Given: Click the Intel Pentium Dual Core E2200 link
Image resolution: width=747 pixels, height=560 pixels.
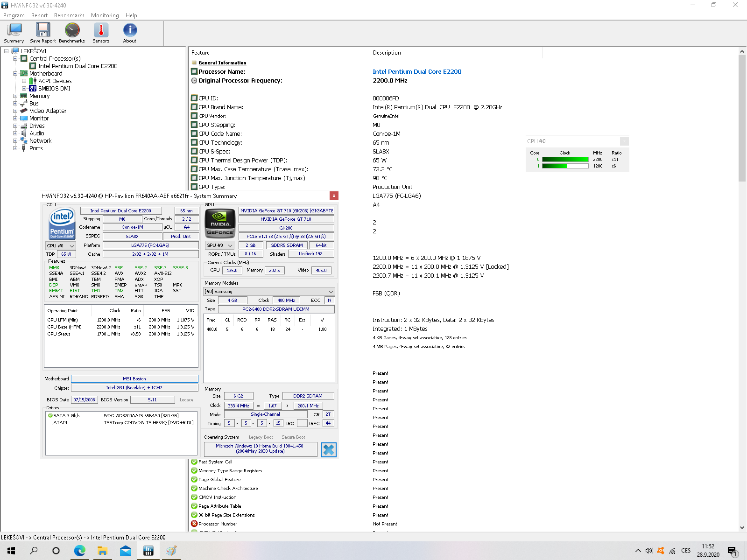Looking at the screenshot, I should [416, 72].
